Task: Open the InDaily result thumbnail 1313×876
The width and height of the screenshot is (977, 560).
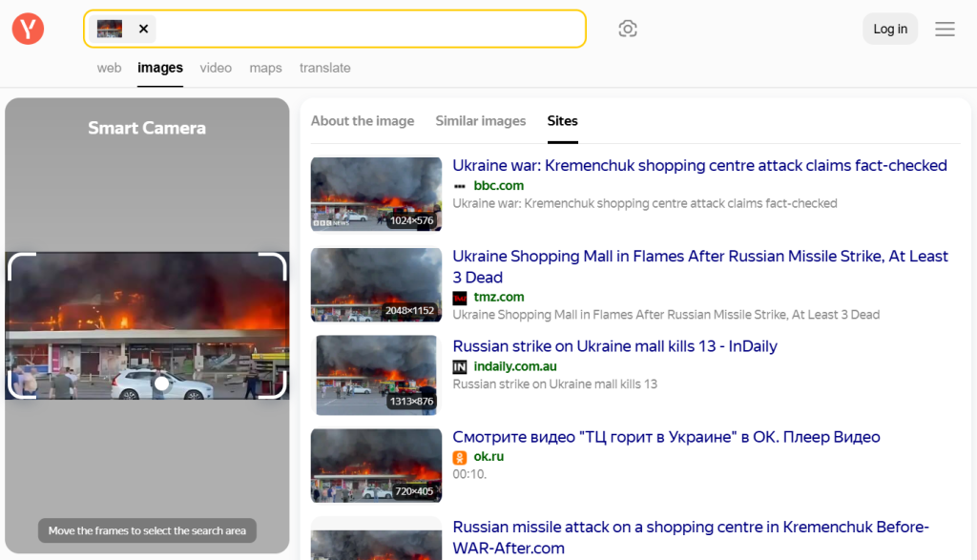Action: 376,375
